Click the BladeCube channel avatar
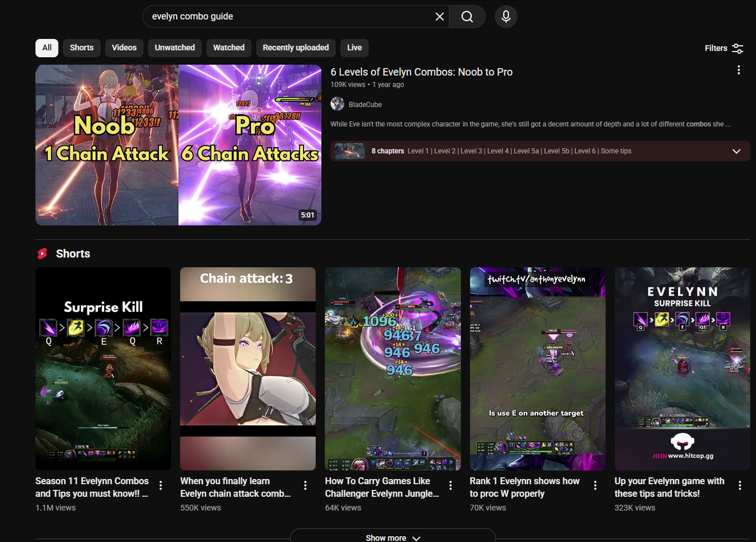Viewport: 756px width, 542px height. click(337, 104)
